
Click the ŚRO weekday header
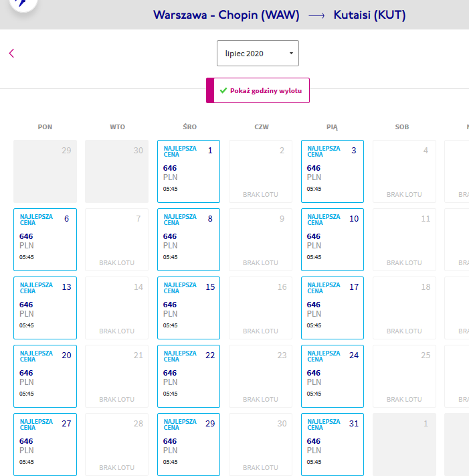(189, 127)
